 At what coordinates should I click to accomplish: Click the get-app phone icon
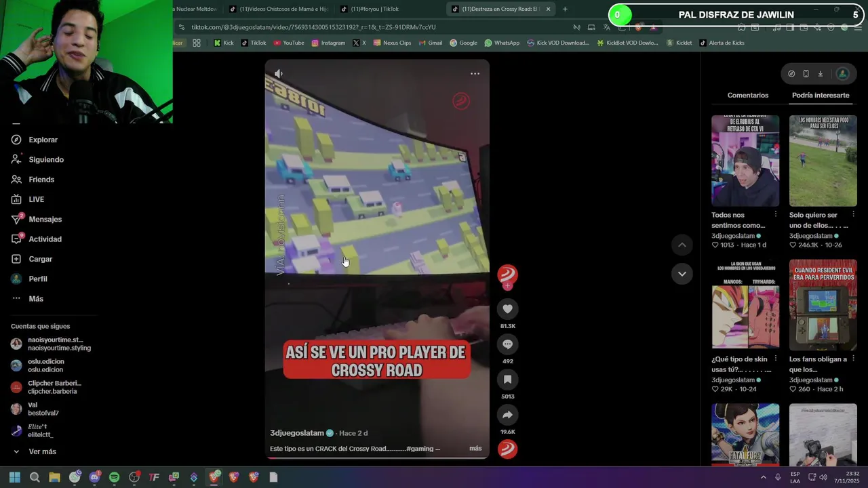806,74
